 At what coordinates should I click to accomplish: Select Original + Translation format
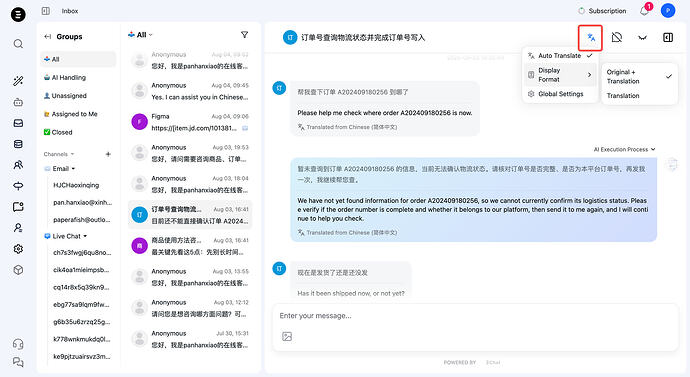pyautogui.click(x=639, y=77)
